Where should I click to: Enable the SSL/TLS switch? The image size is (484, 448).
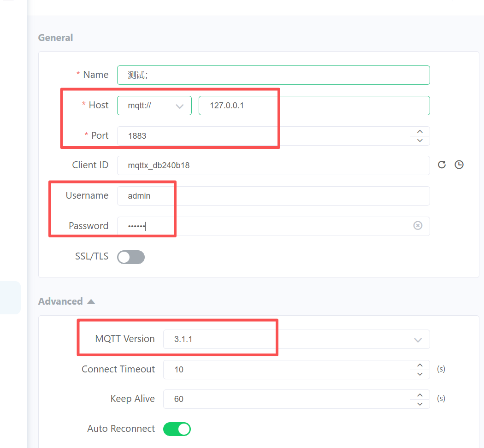(131, 257)
